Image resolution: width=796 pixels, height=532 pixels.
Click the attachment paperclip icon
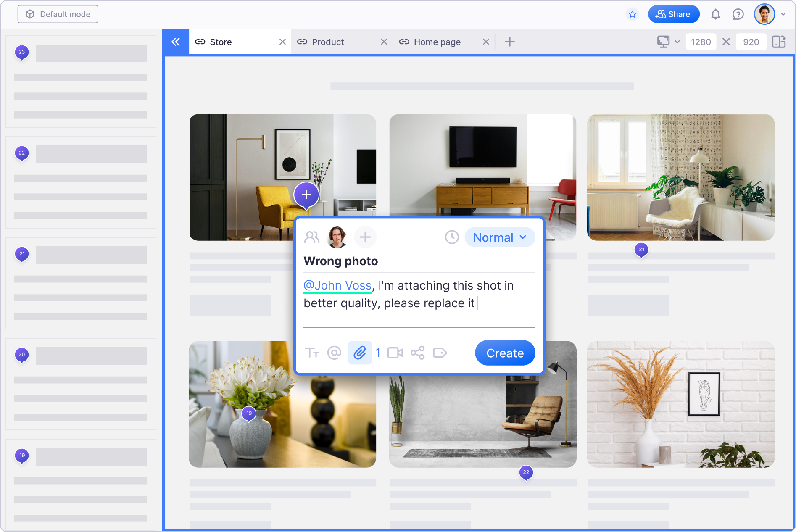pos(359,353)
